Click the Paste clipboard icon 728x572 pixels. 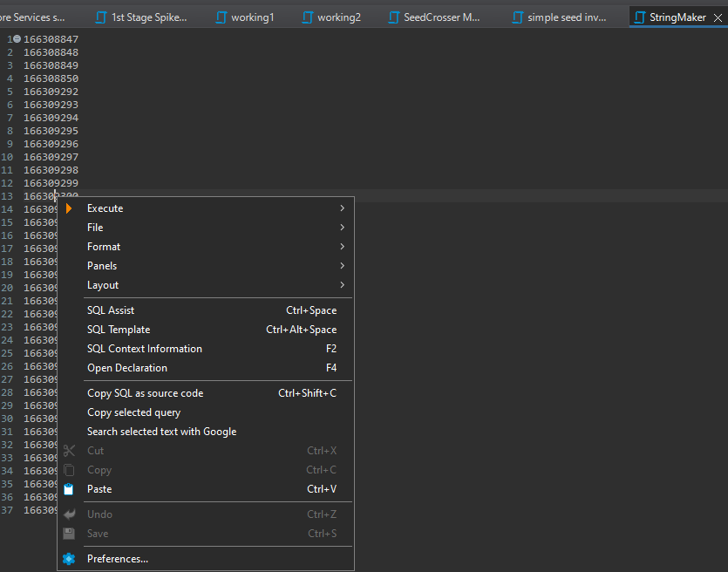(x=68, y=488)
